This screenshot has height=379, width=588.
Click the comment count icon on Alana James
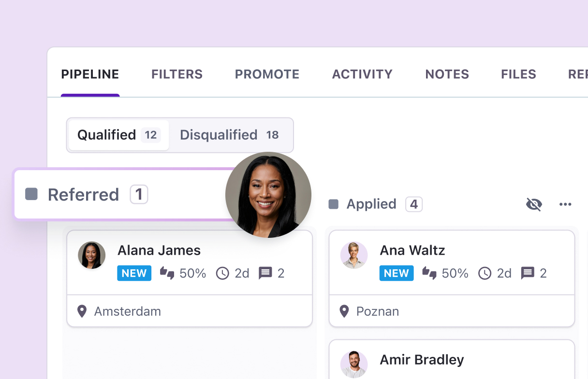tap(265, 273)
